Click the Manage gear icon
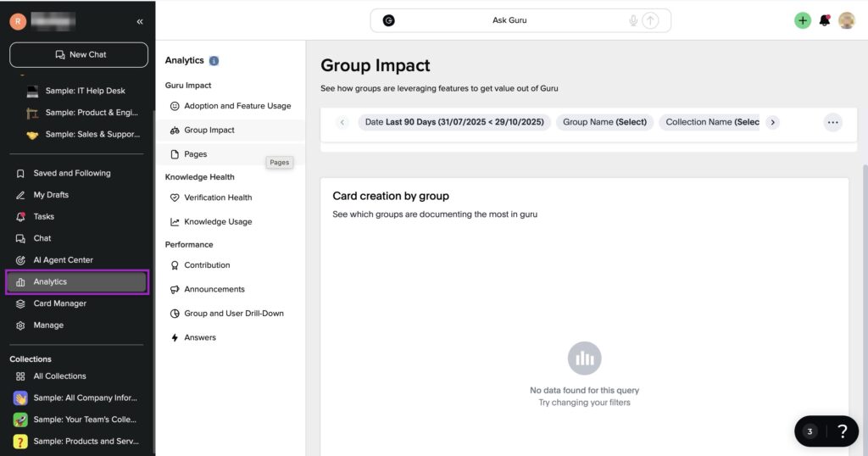This screenshot has height=456, width=868. coord(20,325)
